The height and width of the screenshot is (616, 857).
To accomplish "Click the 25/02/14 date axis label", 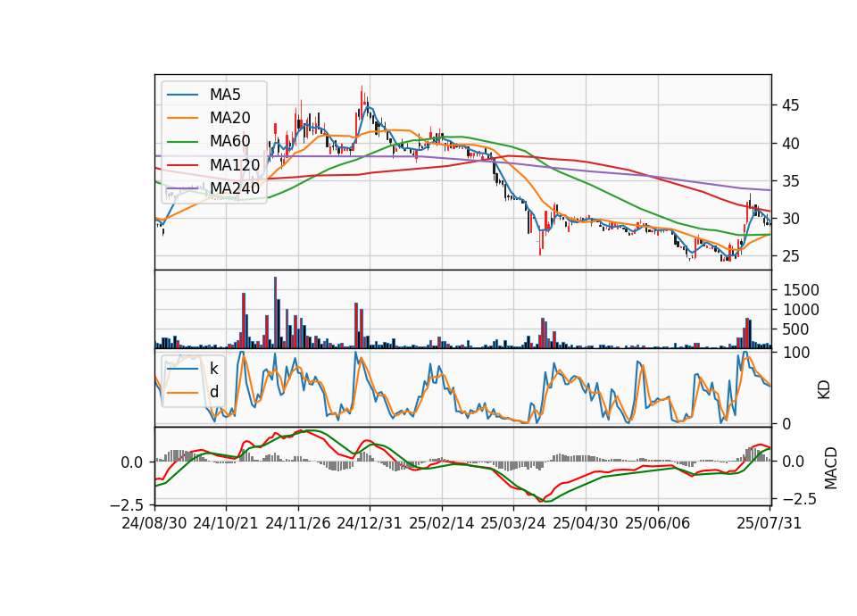I will (442, 523).
